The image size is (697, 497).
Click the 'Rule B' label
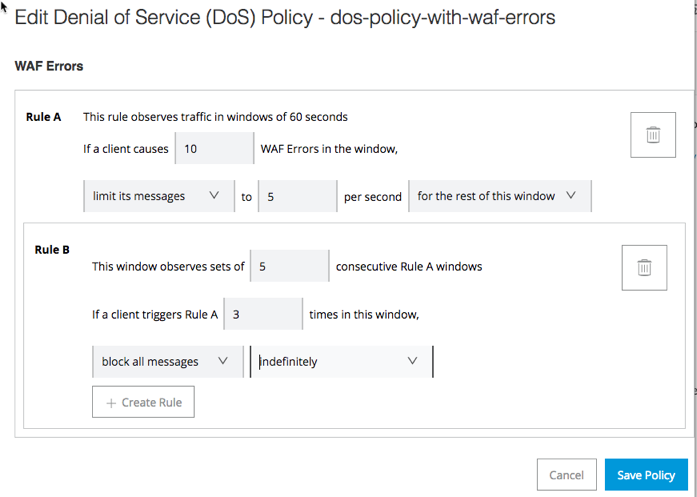[52, 250]
